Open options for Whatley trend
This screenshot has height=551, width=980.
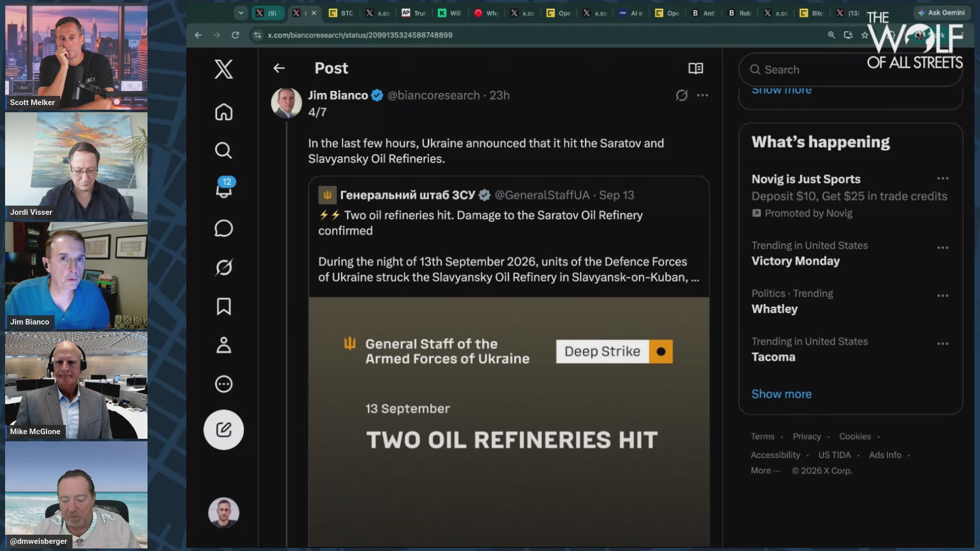point(943,296)
